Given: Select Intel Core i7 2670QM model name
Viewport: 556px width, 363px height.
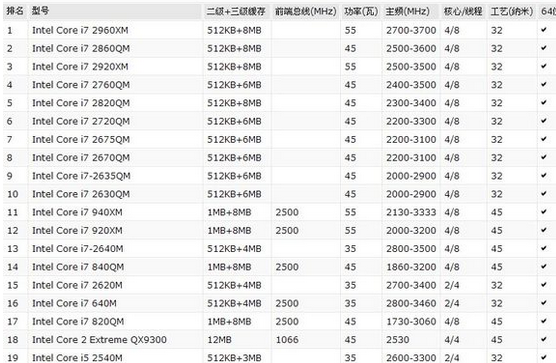Looking at the screenshot, I should (x=81, y=158).
